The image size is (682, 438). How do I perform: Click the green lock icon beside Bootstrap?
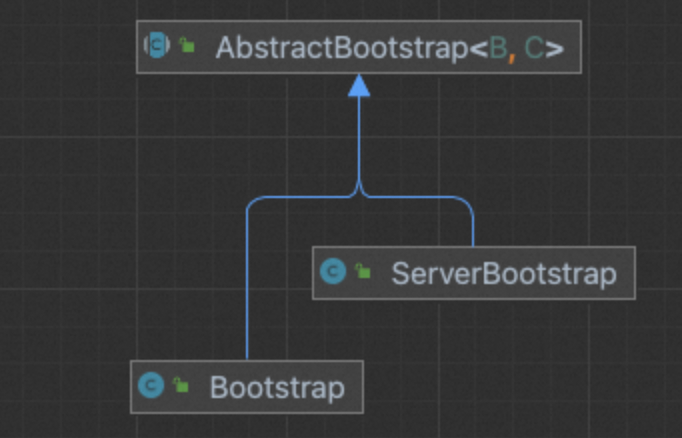point(181,385)
